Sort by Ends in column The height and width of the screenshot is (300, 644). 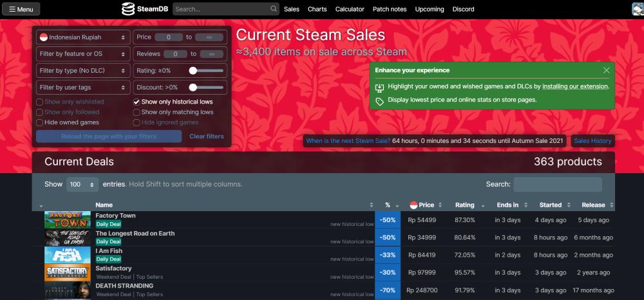click(x=507, y=205)
